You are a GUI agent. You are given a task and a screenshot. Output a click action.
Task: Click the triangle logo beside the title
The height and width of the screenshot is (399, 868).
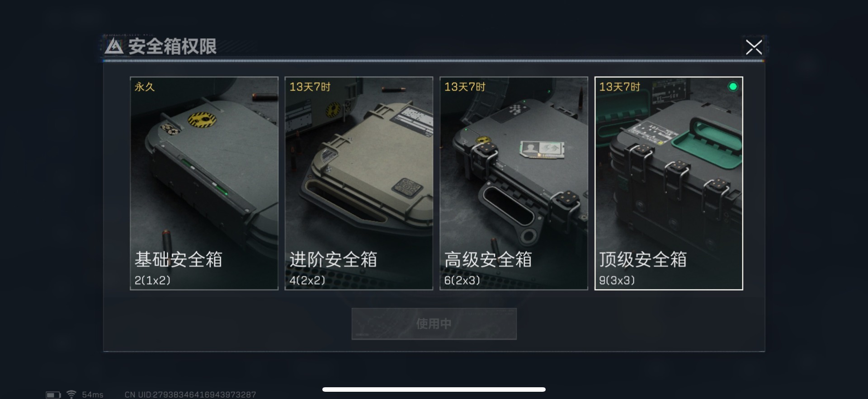[x=114, y=46]
